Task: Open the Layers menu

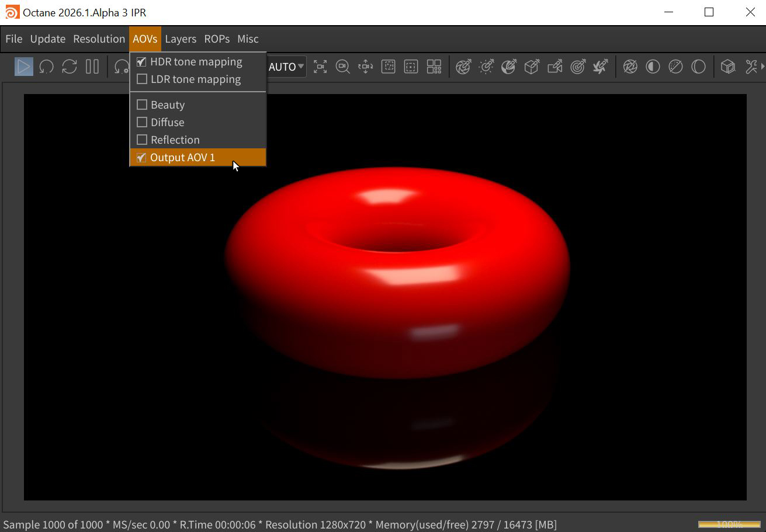Action: point(180,39)
